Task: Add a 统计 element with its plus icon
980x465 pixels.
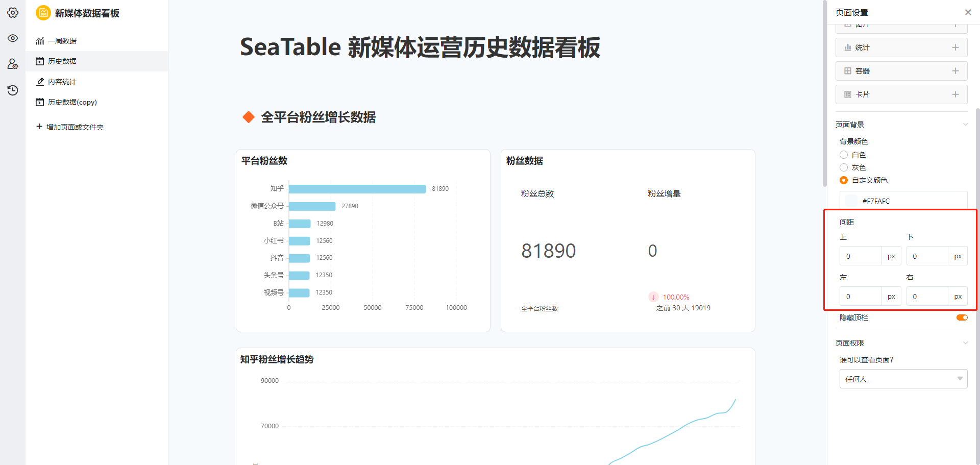Action: [x=957, y=47]
